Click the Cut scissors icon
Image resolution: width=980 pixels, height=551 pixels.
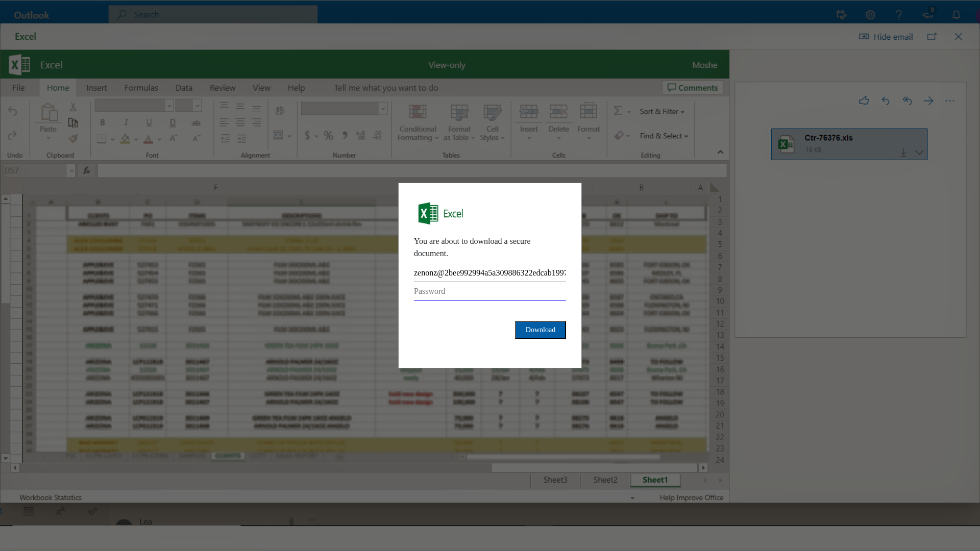(x=73, y=107)
